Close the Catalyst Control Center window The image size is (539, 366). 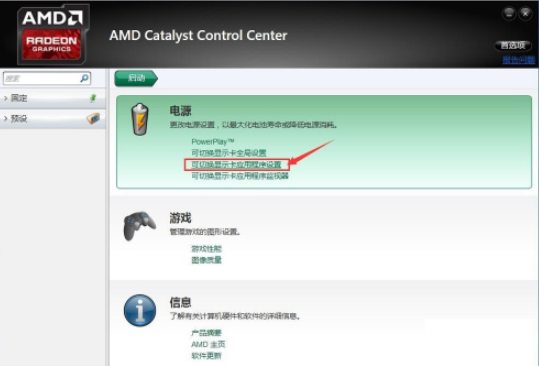pyautogui.click(x=526, y=14)
